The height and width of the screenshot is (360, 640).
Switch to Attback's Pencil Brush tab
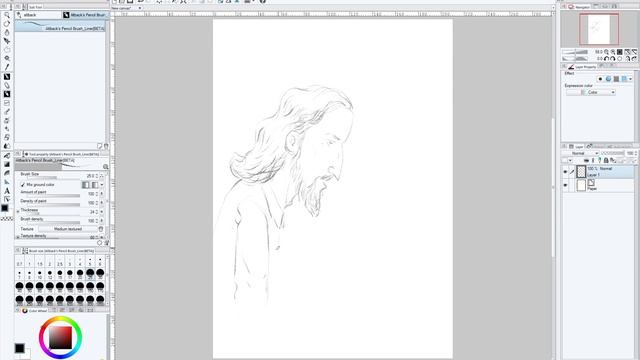[84, 15]
